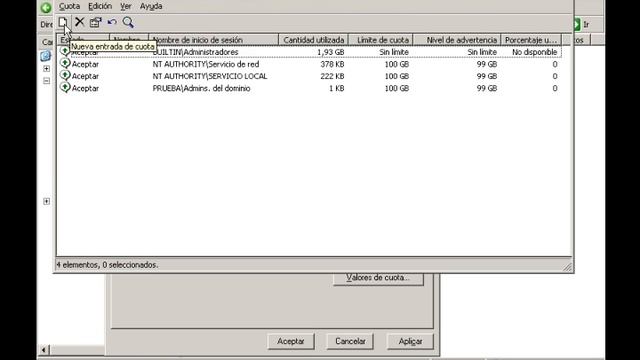Click the 378 KB used amount cell
Image resolution: width=640 pixels, height=360 pixels.
click(332, 64)
